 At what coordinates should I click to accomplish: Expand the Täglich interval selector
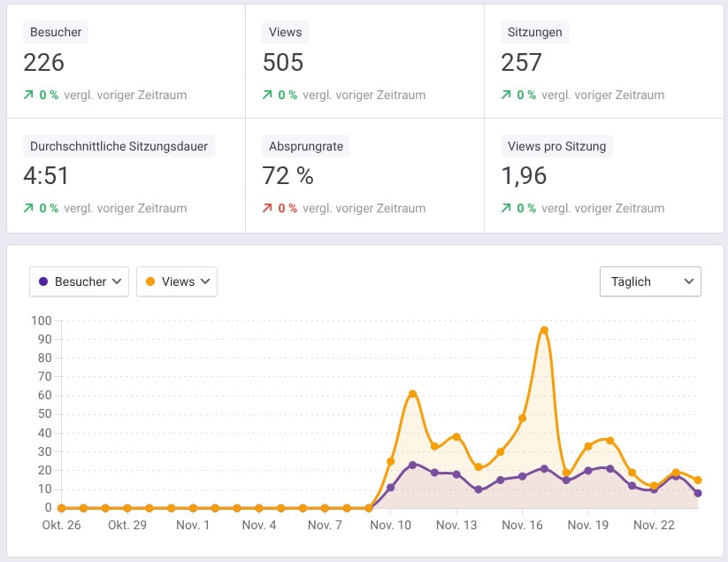coord(650,281)
